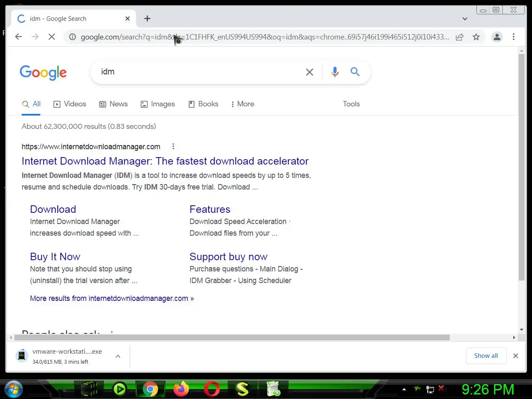Switch to Books results

tap(203, 104)
